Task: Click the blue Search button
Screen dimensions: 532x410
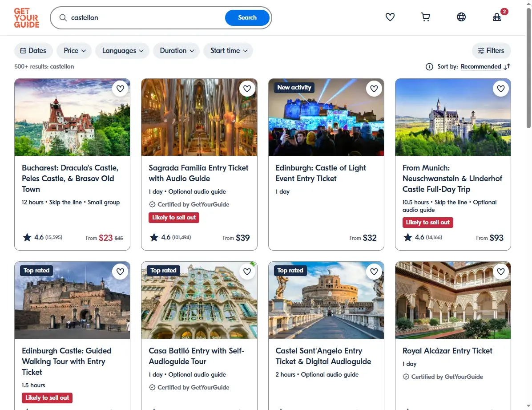Action: (247, 18)
